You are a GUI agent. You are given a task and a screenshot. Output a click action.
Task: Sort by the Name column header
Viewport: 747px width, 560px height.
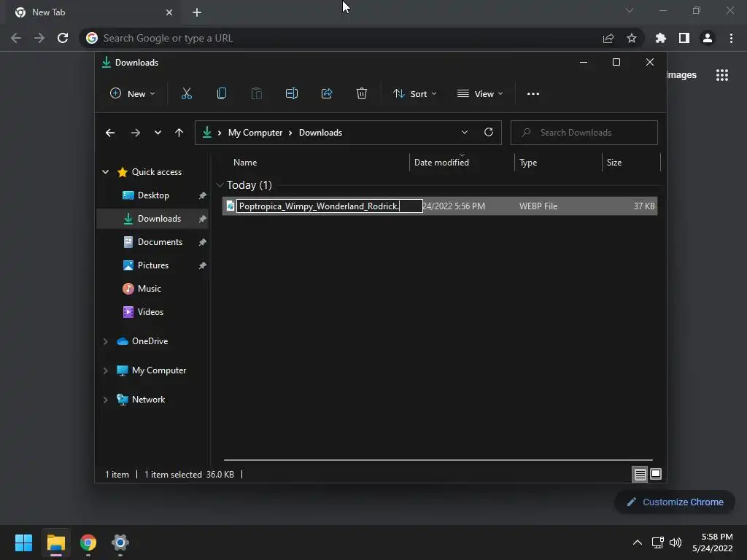tap(245, 163)
